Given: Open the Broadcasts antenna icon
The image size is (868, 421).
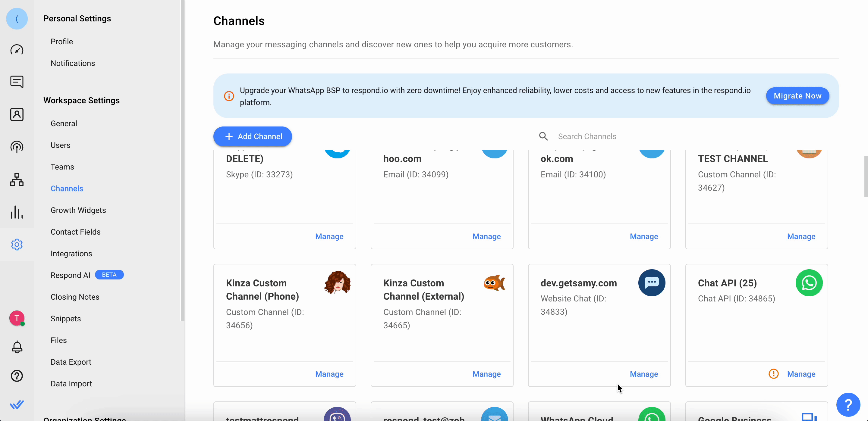Looking at the screenshot, I should pos(17,147).
